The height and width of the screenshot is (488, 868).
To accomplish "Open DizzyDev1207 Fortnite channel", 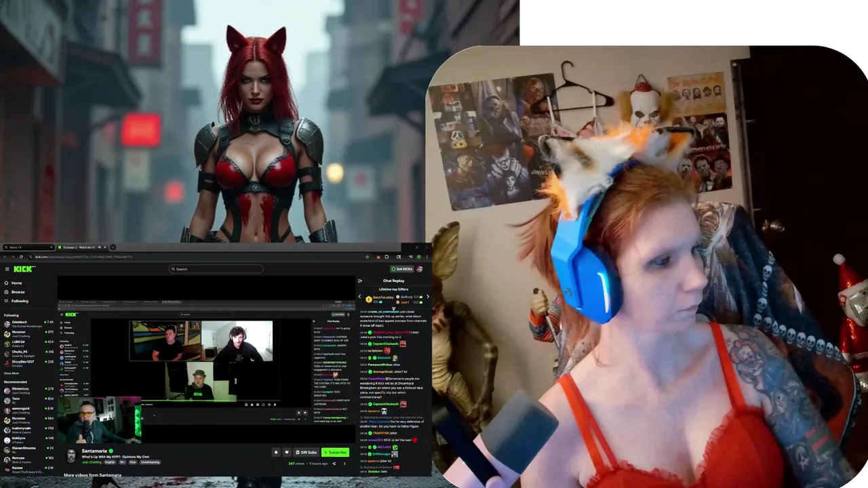I will click(x=28, y=363).
